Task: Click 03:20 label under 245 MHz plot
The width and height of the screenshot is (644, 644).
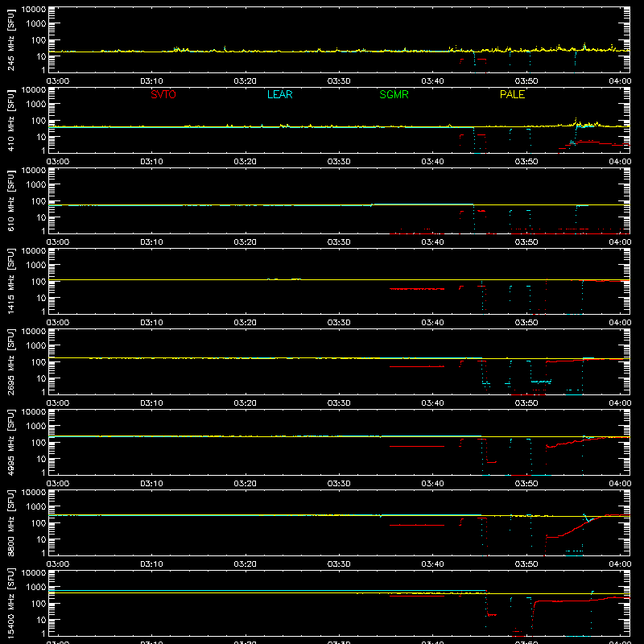Action: (x=246, y=81)
